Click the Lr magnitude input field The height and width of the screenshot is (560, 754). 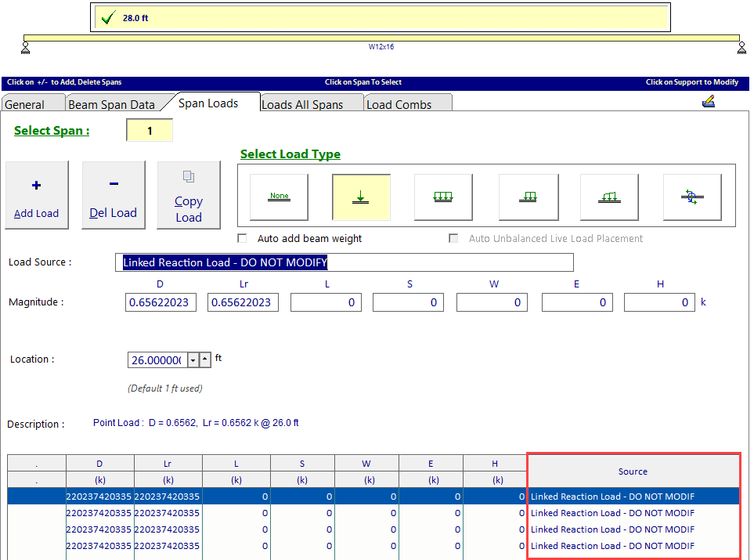coord(243,302)
